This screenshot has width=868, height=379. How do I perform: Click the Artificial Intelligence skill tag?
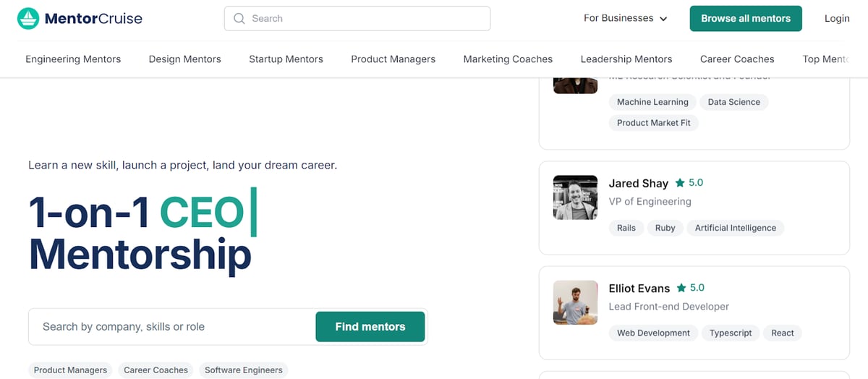[x=736, y=228]
